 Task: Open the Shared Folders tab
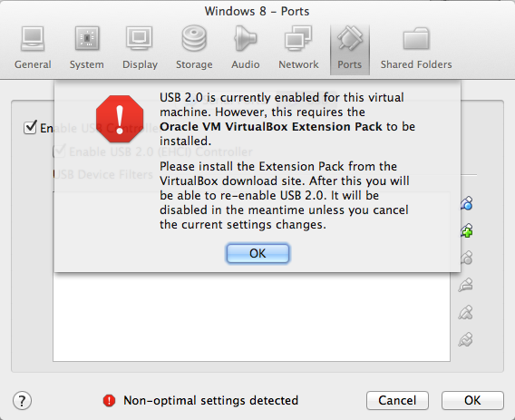tap(416, 48)
